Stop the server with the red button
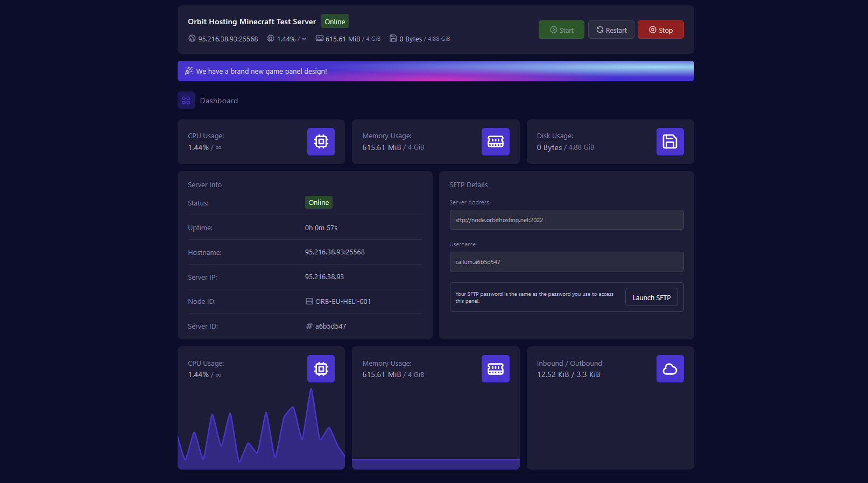This screenshot has height=483, width=868. click(660, 30)
